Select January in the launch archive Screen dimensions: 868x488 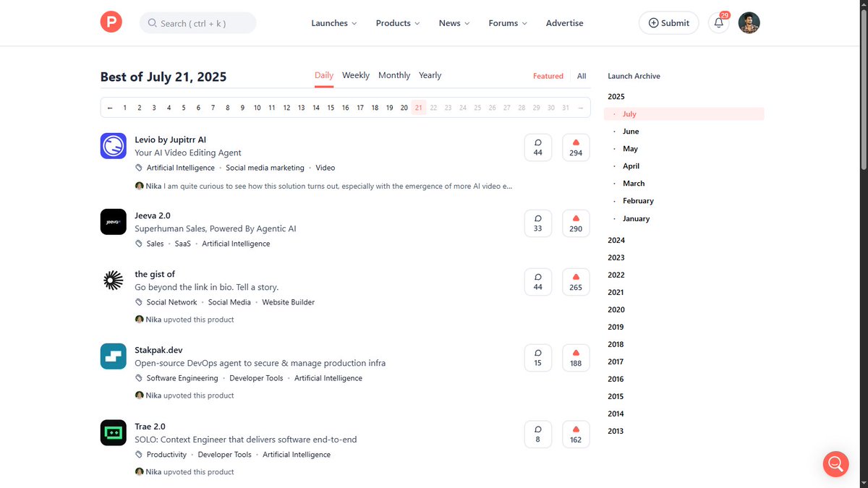coord(637,218)
